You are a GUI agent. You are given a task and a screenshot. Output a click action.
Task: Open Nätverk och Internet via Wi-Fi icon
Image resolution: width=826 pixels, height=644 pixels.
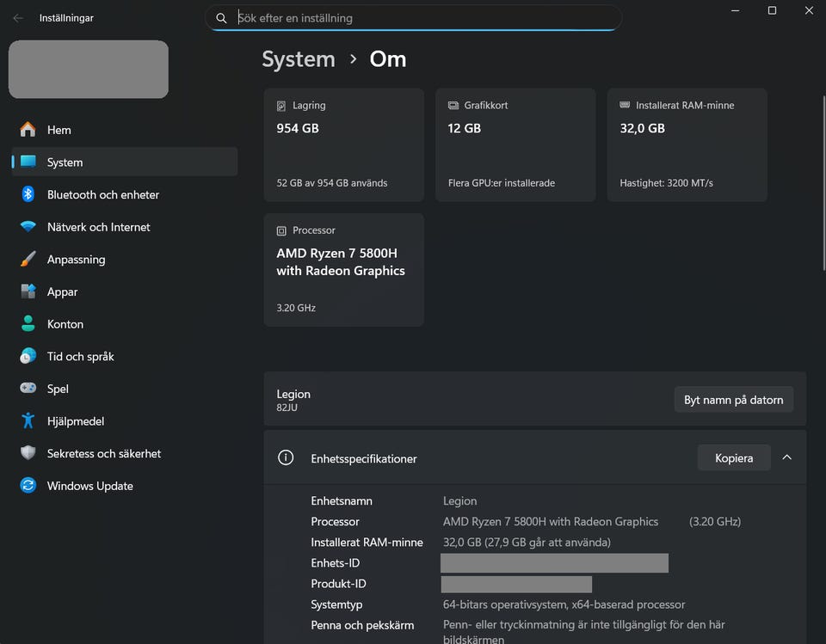28,227
